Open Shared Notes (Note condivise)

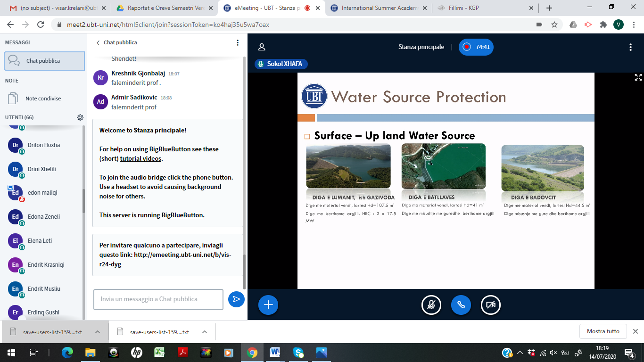point(43,99)
